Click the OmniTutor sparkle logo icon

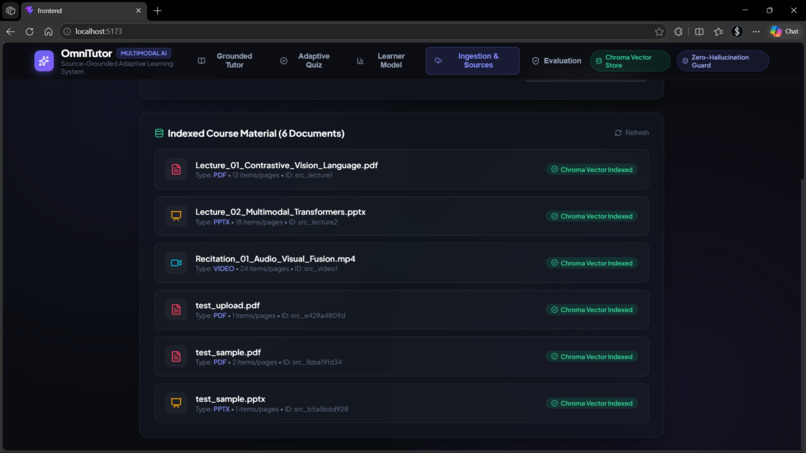coord(44,61)
